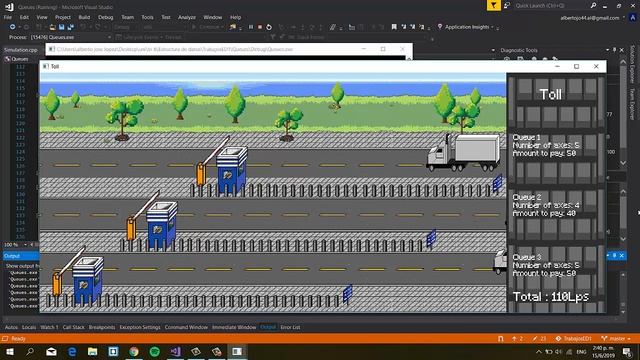The image size is (640, 360).
Task: Open File Explorer from the taskbar
Action: pyautogui.click(x=93, y=351)
